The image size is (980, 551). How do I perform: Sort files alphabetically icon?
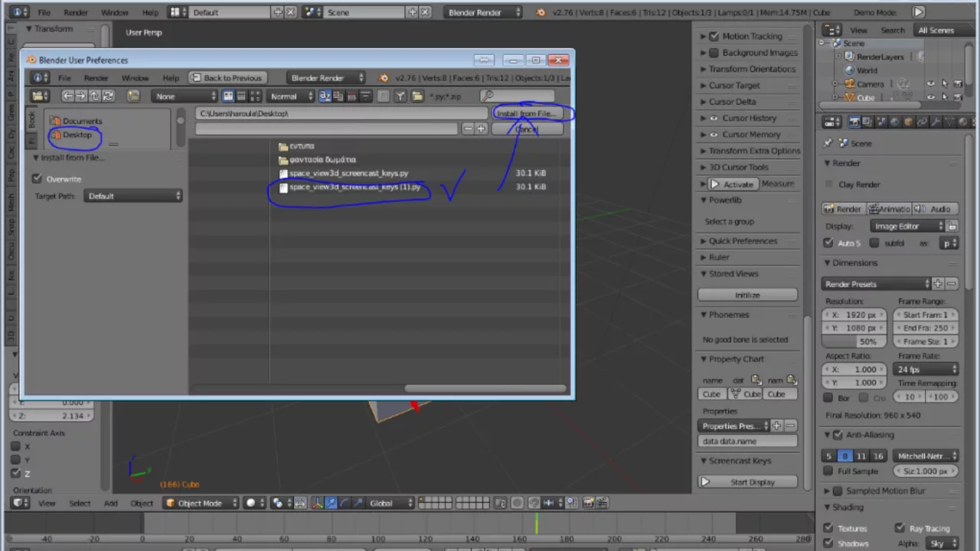pos(325,96)
